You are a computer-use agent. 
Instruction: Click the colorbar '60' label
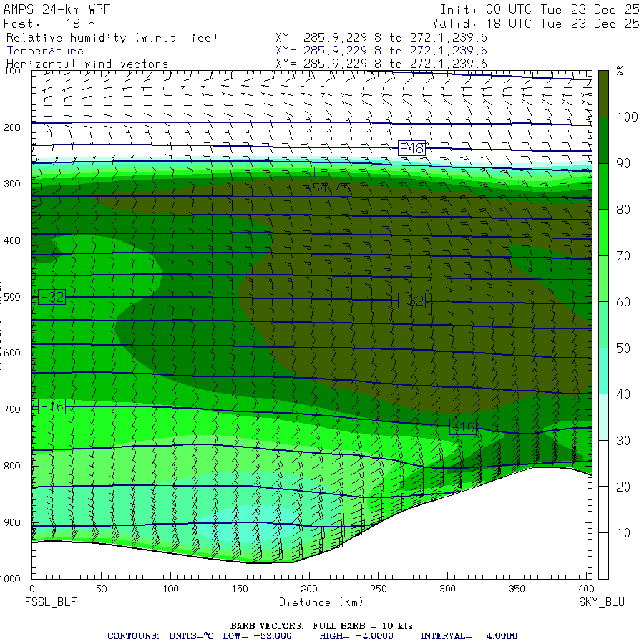[623, 302]
